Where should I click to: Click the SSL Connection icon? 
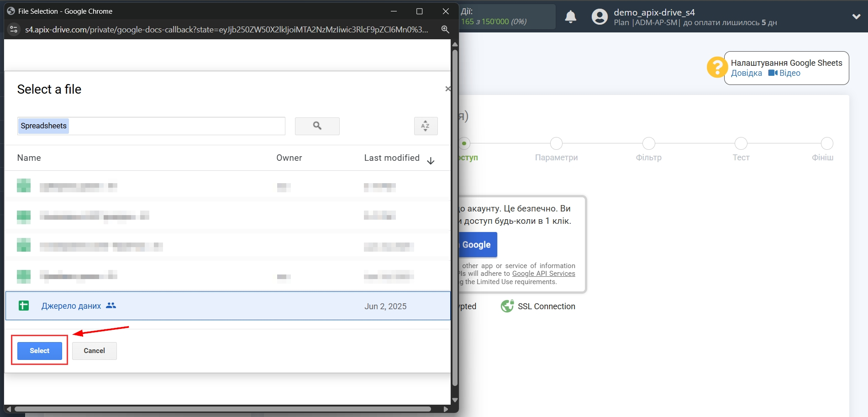point(507,306)
